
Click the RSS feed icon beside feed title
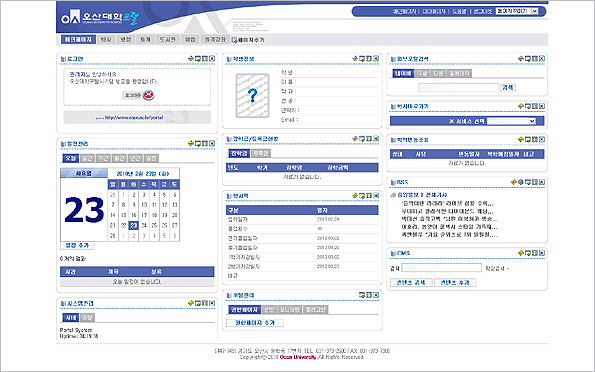[393, 195]
